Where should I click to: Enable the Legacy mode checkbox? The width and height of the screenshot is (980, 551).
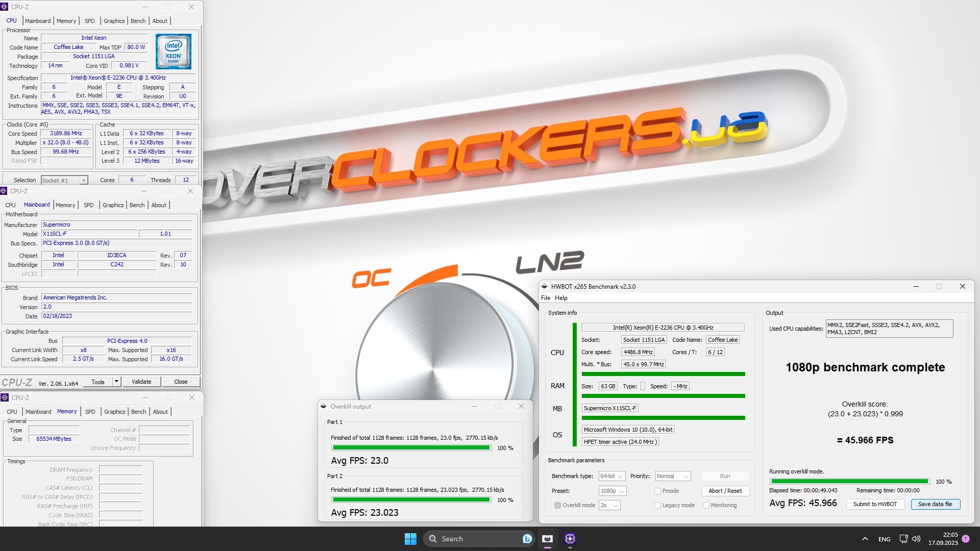[657, 505]
